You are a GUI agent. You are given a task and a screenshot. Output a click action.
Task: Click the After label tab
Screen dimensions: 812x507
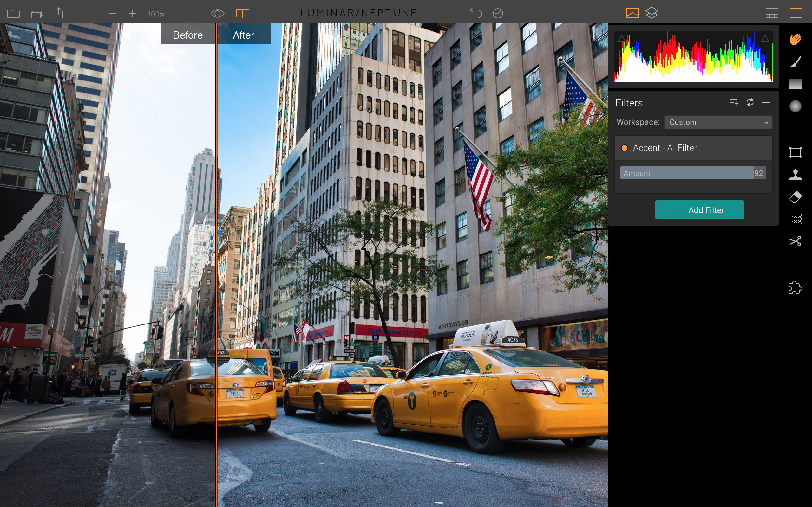tap(244, 35)
